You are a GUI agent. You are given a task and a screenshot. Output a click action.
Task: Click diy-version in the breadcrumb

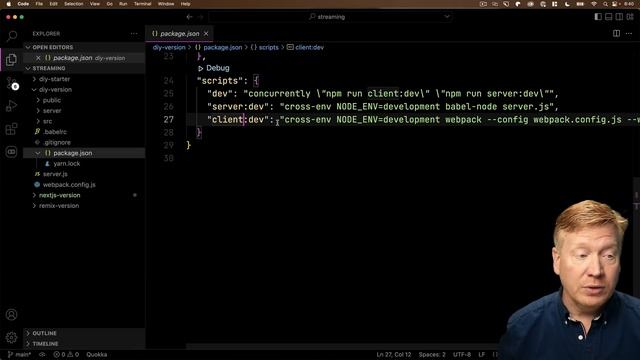pyautogui.click(x=169, y=47)
